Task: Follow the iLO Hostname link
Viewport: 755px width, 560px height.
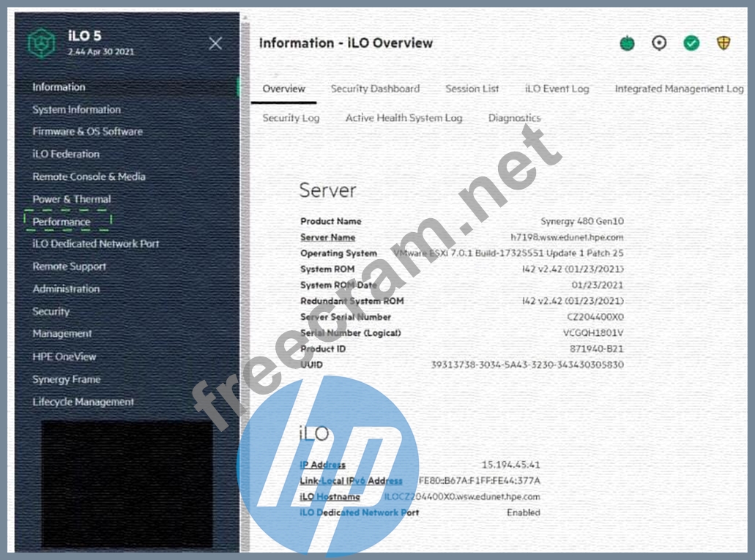Action: pos(330,497)
